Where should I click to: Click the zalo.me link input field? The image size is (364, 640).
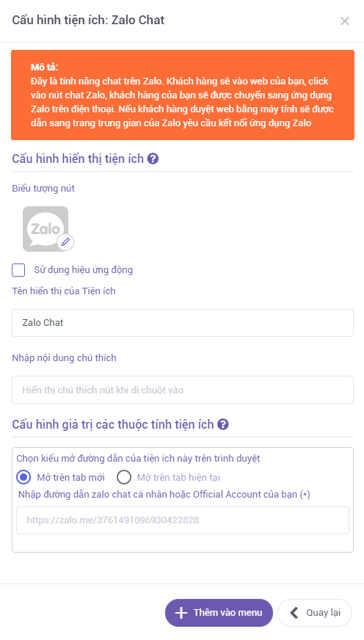[183, 520]
